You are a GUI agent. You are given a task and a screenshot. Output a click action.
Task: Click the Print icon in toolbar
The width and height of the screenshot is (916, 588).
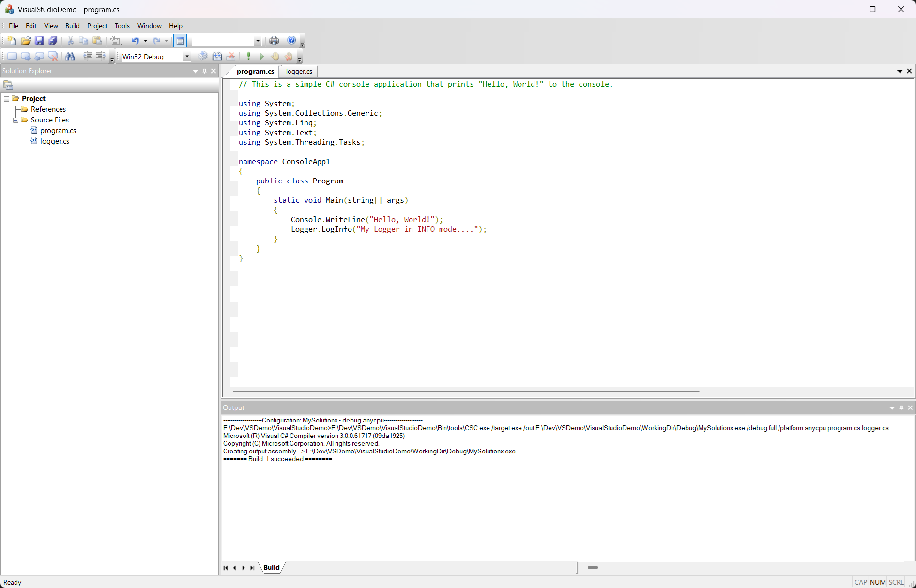point(274,41)
